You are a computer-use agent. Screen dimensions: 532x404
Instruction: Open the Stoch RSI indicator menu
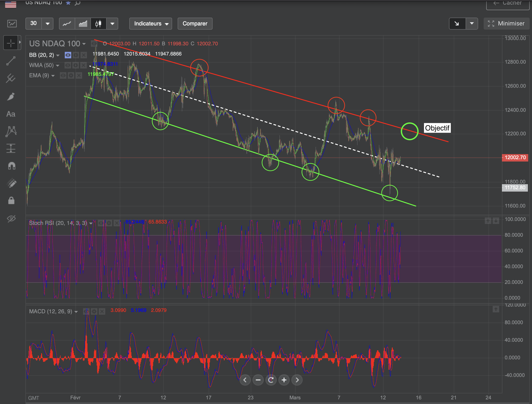click(91, 223)
